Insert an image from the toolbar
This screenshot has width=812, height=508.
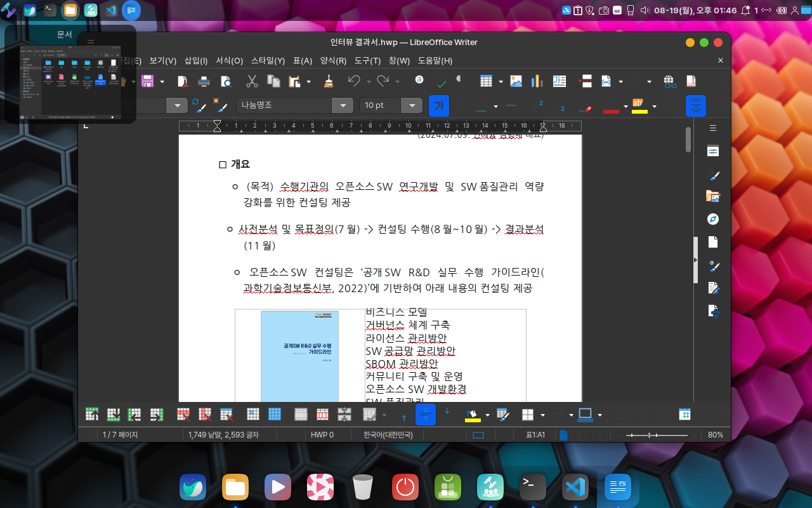[x=516, y=81]
